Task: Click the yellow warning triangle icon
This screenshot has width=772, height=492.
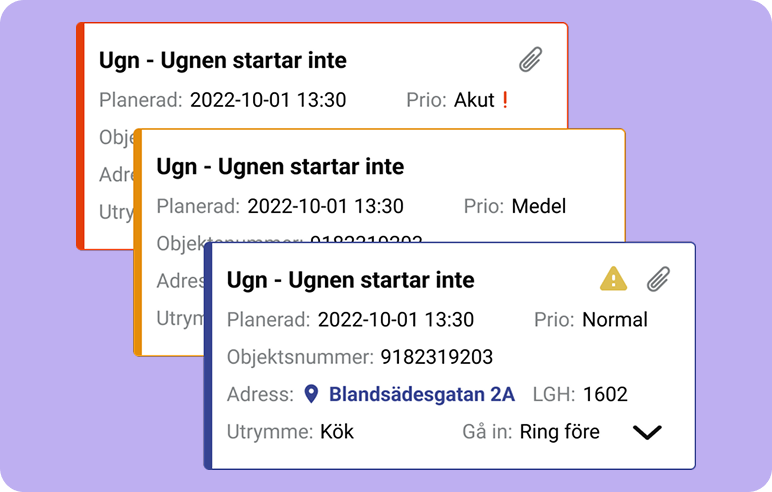Action: [614, 280]
